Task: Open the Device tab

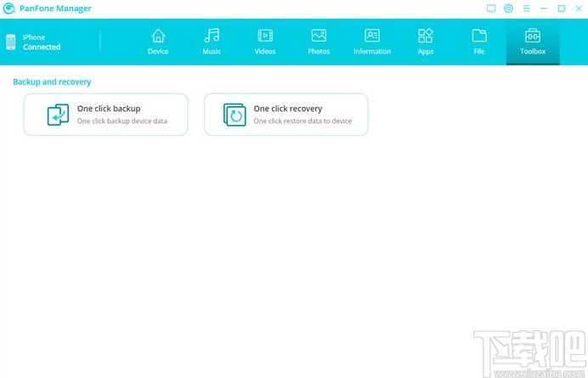Action: point(158,42)
